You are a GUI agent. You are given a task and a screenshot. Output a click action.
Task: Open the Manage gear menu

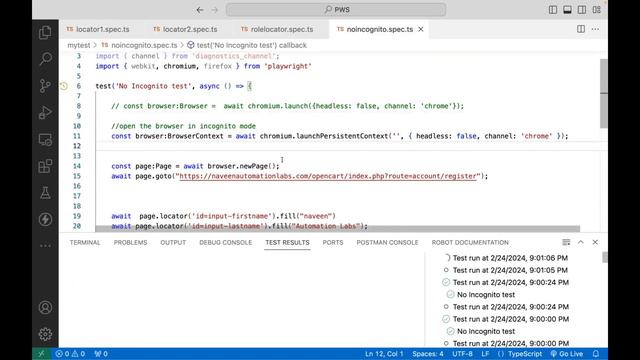click(45, 334)
